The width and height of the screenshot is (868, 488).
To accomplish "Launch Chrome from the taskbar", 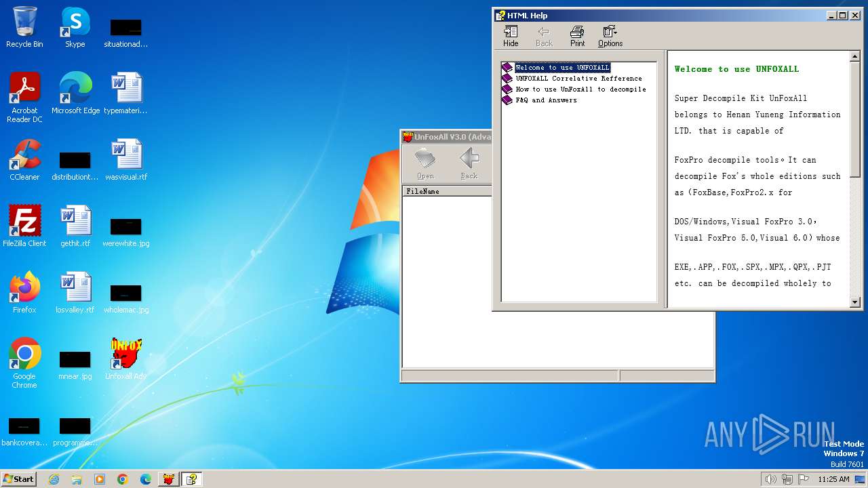I will pos(123,479).
